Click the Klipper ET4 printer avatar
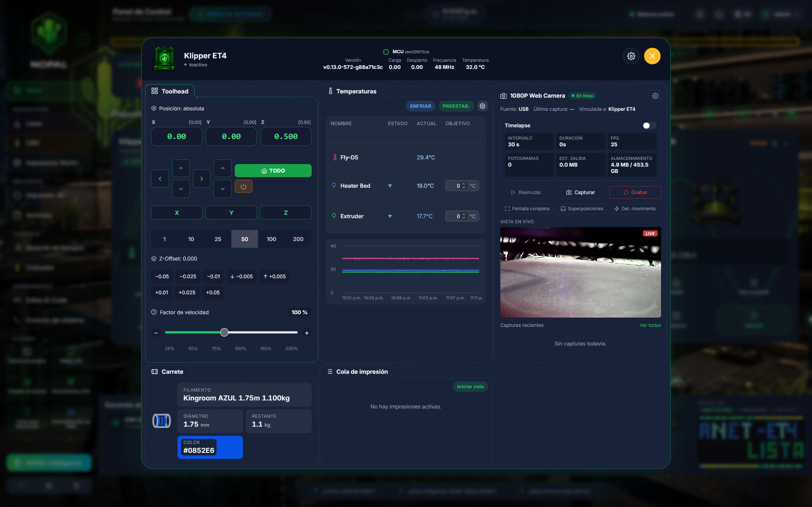 [165, 58]
